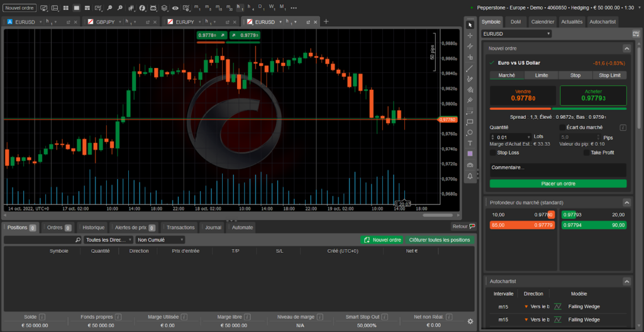Image resolution: width=644 pixels, height=332 pixels.
Task: Select the rectangle shape drawing tool
Action: point(470,122)
